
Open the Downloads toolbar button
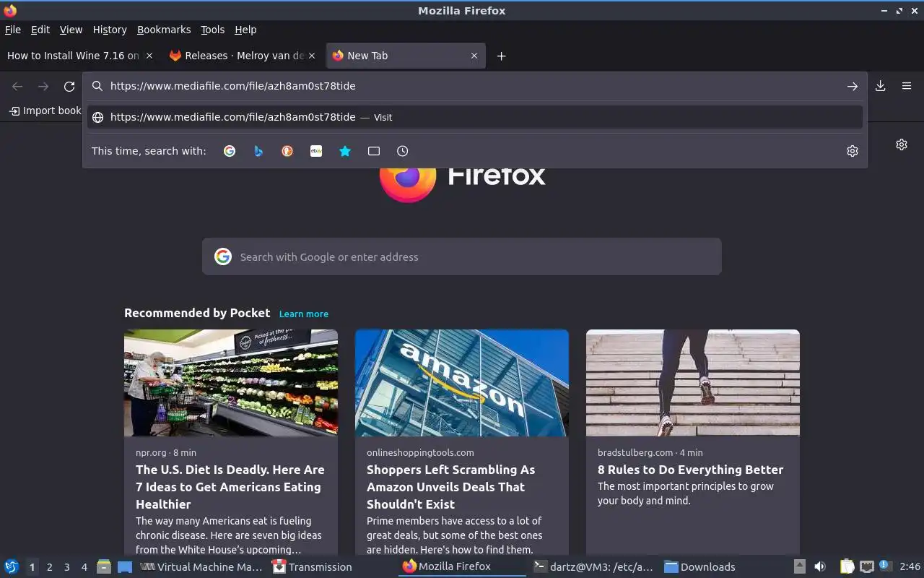pyautogui.click(x=881, y=86)
